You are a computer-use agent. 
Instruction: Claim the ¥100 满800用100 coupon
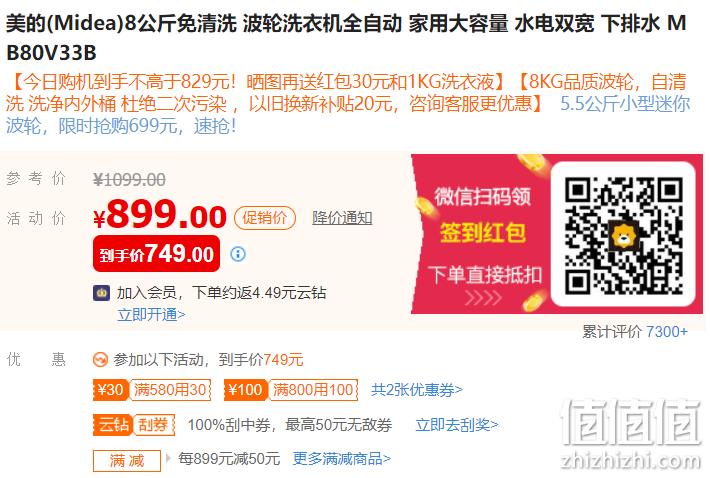pos(291,390)
